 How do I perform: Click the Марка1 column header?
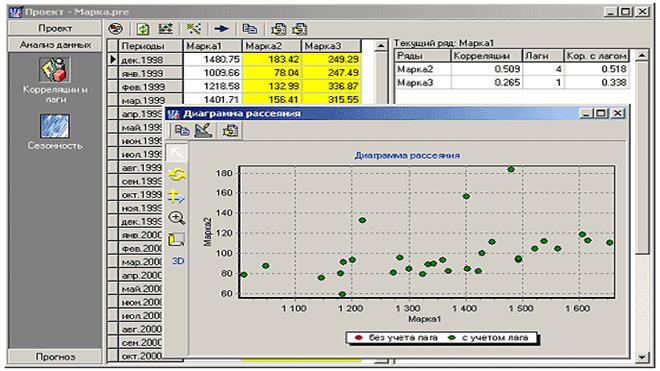(213, 46)
